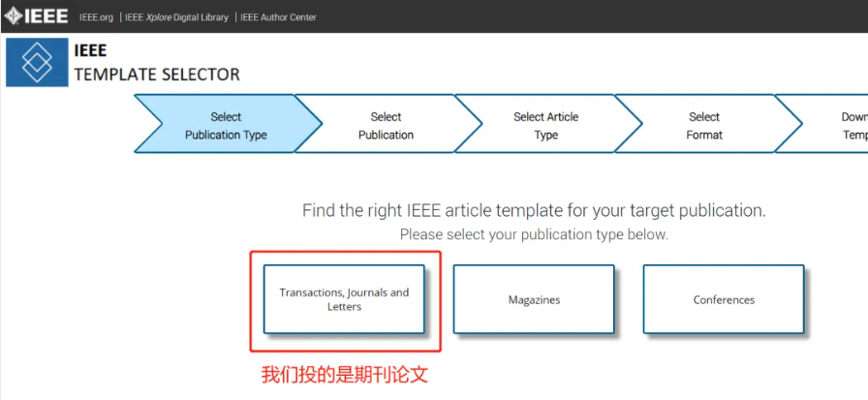The height and width of the screenshot is (400, 868).
Task: Jump to the Select Article Type step
Action: coord(545,126)
